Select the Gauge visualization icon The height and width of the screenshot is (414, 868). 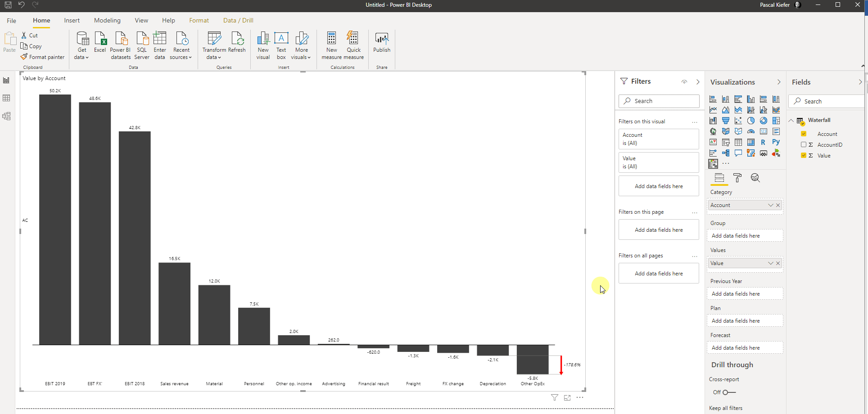point(751,131)
